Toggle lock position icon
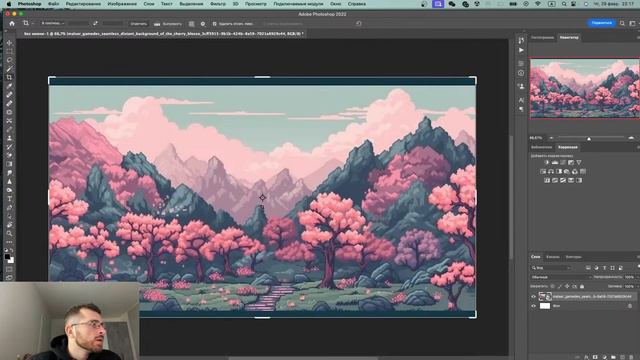The width and height of the screenshot is (640, 360). pos(567,286)
